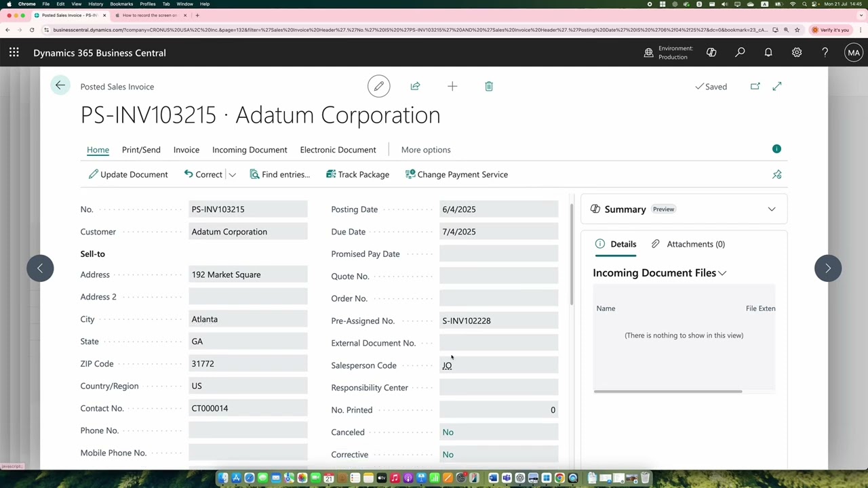Screen dimensions: 868x488
Task: Click Update Document action
Action: click(128, 174)
